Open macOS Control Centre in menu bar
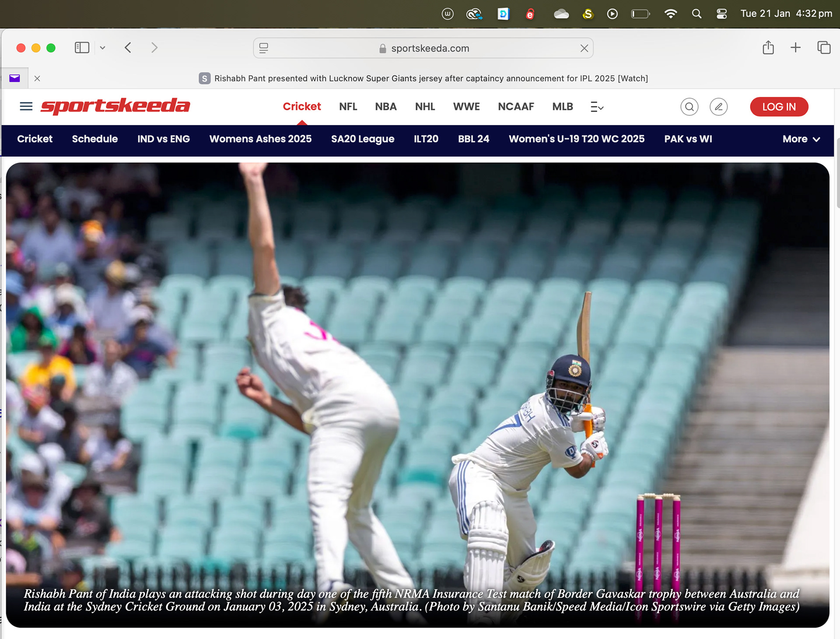Viewport: 840px width, 639px height. (x=721, y=14)
